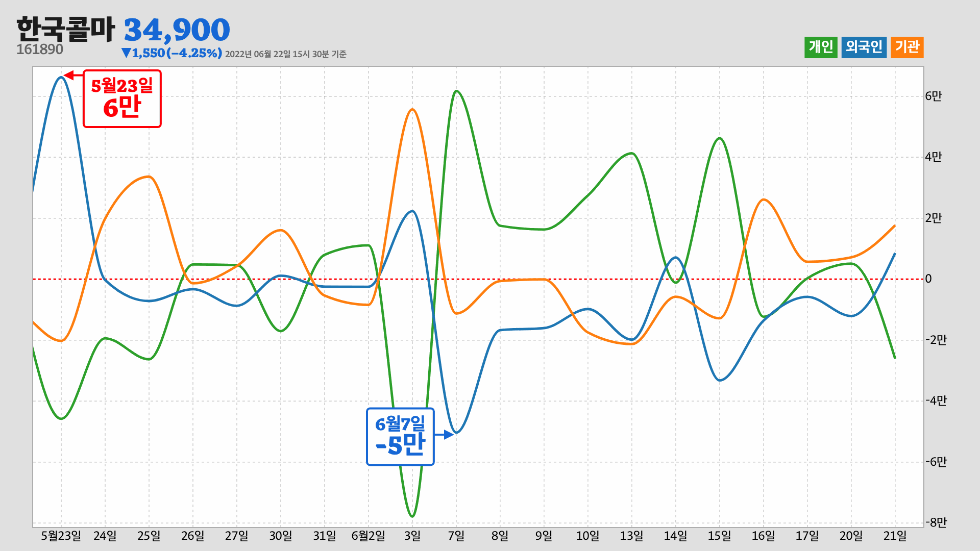Screen dimensions: 980x551
Task: Click the x-axis label 20일
Action: [x=851, y=536]
